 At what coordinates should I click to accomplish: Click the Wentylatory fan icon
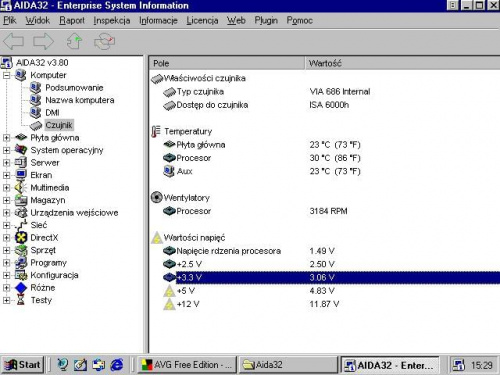coord(156,197)
